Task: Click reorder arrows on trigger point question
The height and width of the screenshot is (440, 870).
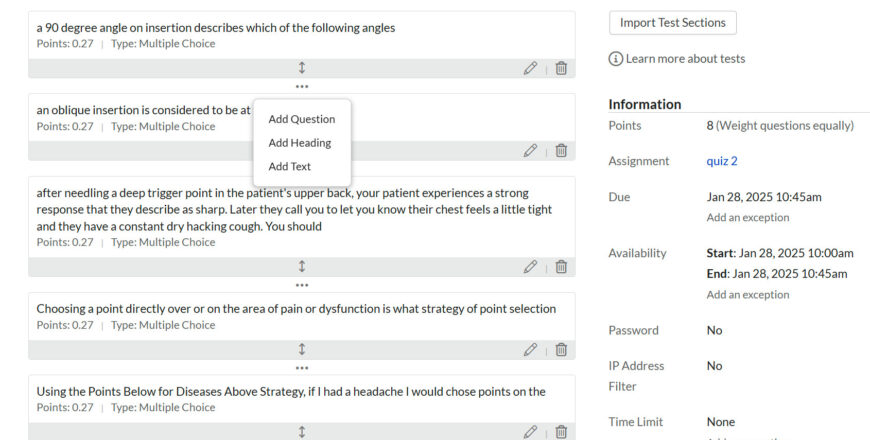Action: (302, 267)
